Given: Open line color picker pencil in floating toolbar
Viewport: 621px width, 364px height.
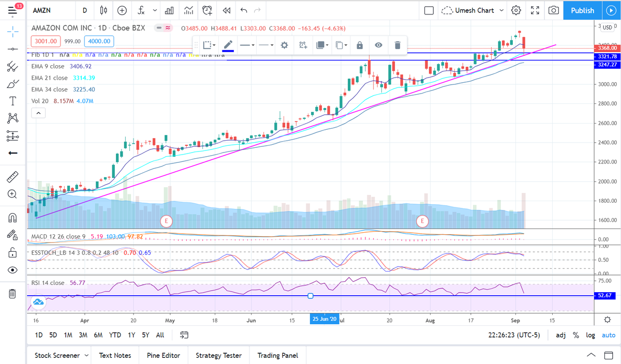Looking at the screenshot, I should 228,45.
